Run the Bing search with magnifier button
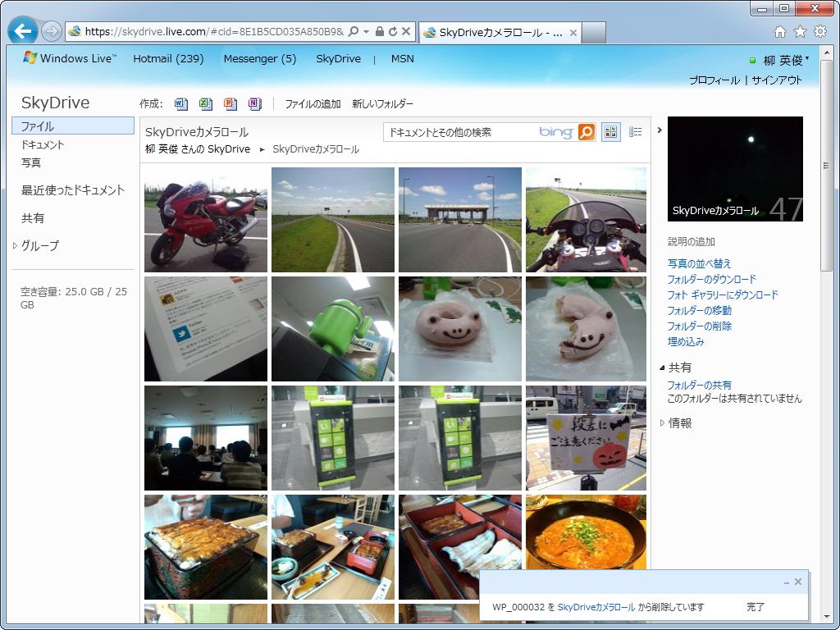 (585, 132)
